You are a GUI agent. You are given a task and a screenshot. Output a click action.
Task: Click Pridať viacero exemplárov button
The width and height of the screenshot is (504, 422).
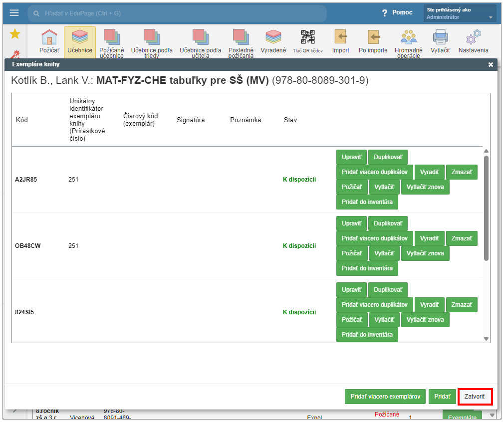pos(385,397)
